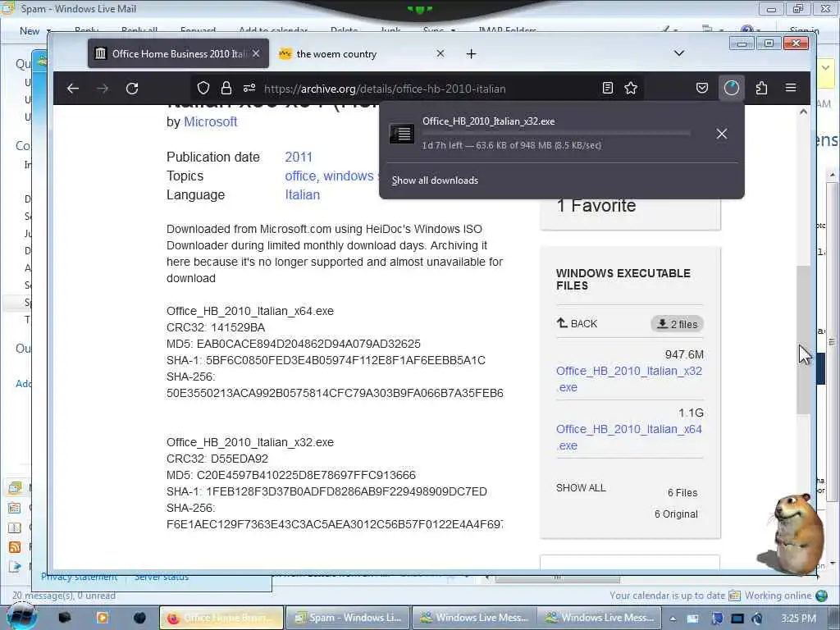
Task: Click the Windows Media Player taskbar icon
Action: 102,618
